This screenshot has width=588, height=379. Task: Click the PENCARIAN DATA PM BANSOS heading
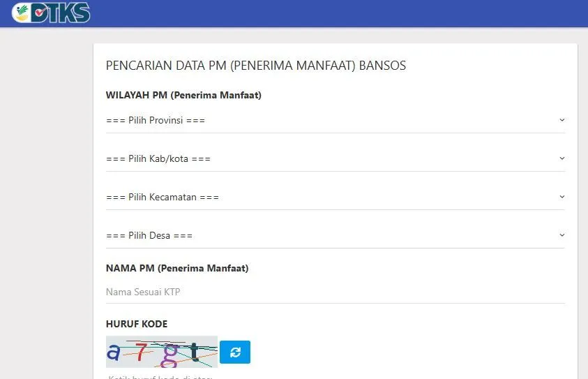[x=256, y=66]
